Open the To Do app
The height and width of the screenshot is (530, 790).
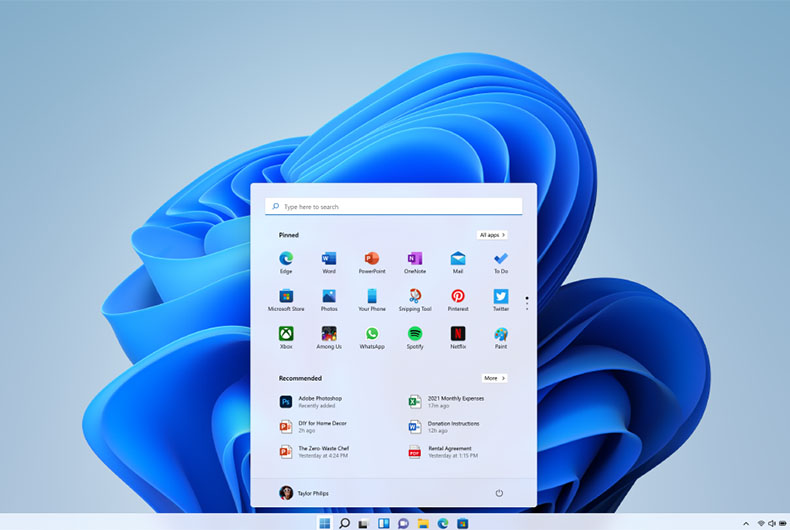point(501,262)
